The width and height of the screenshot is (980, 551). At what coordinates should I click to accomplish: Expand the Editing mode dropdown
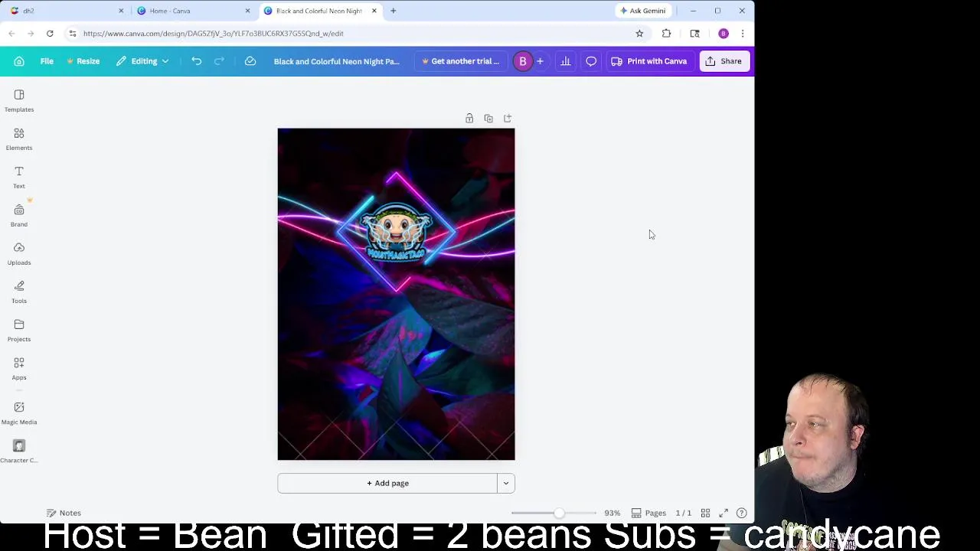pos(143,61)
